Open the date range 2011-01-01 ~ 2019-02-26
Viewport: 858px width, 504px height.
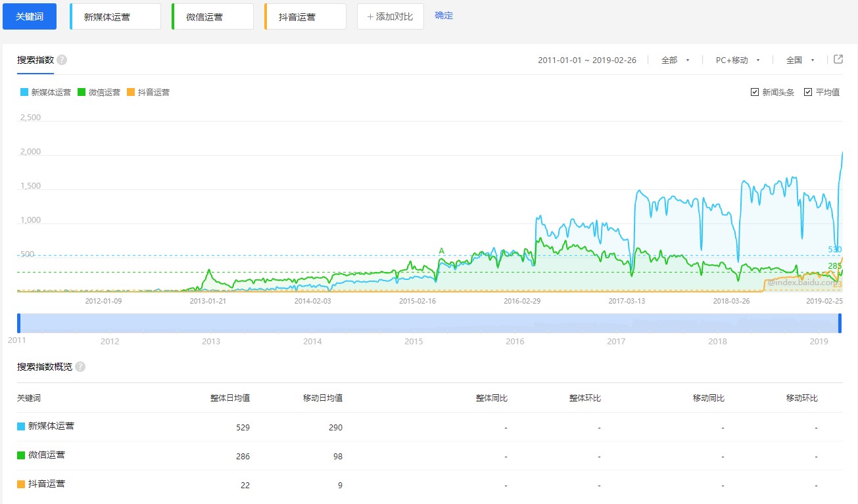587,60
